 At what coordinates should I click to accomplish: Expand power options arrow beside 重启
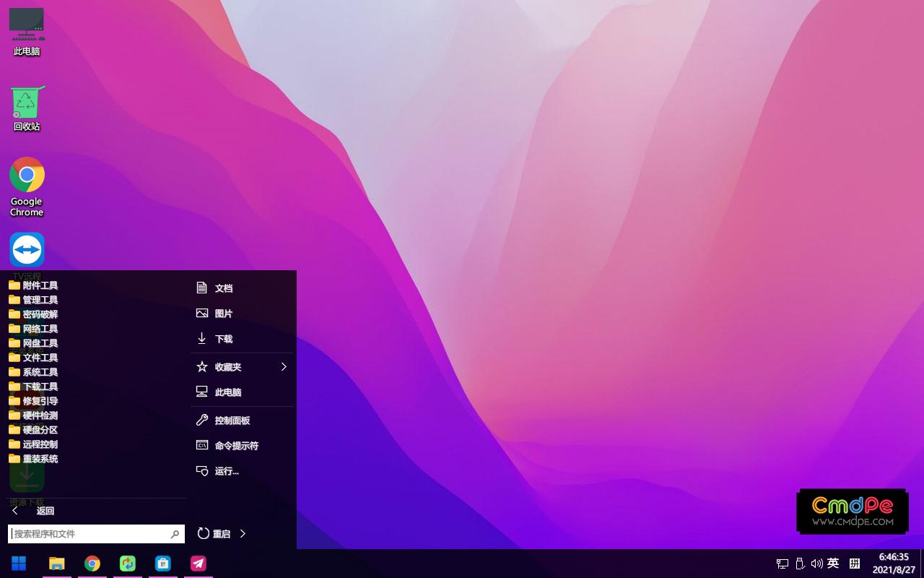243,534
